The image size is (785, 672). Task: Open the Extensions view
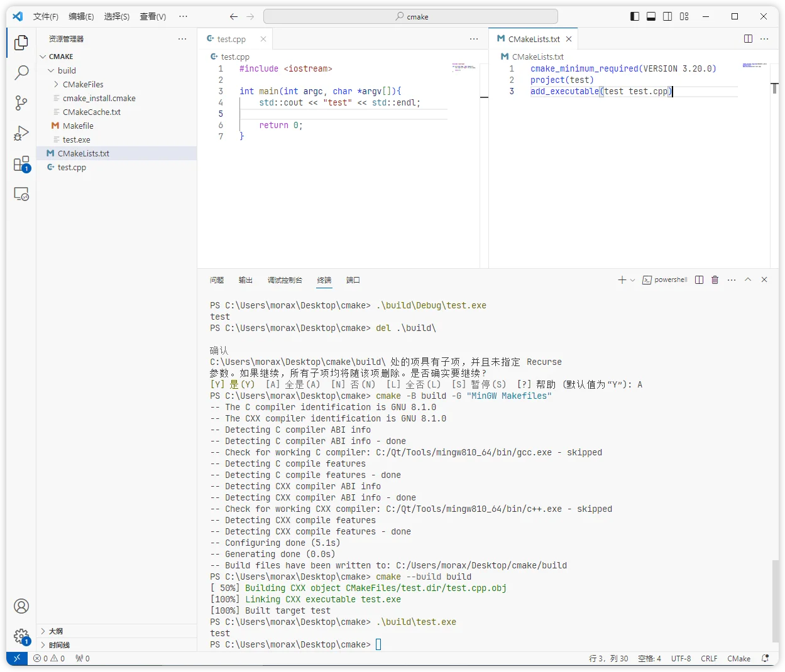pos(21,164)
